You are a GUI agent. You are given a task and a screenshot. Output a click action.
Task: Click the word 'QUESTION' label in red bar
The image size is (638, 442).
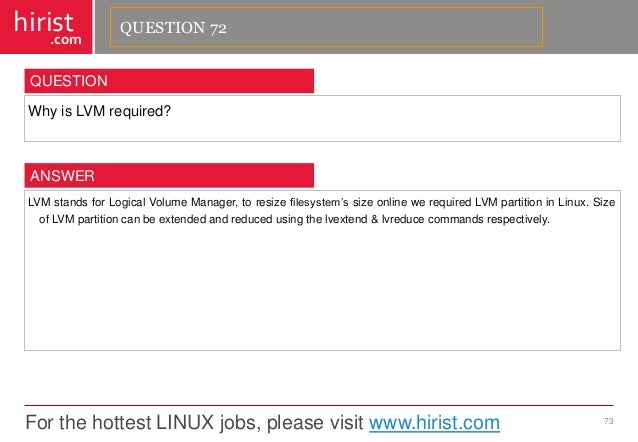point(69,81)
